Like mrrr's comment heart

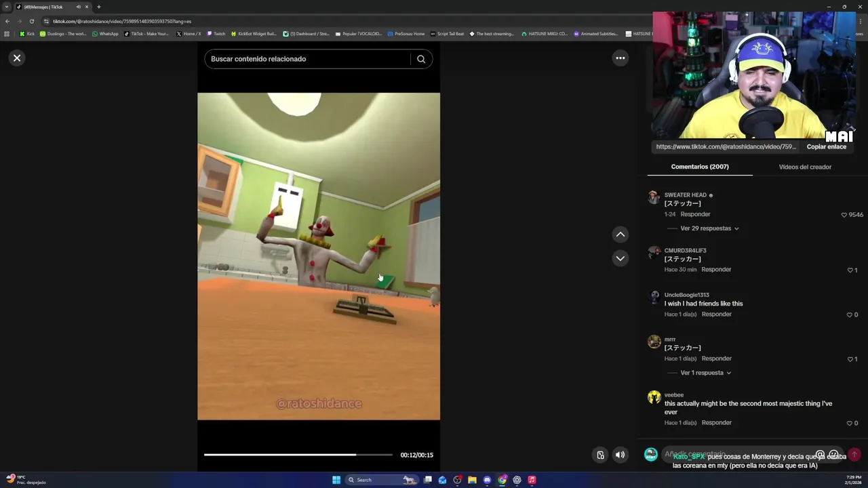850,359
